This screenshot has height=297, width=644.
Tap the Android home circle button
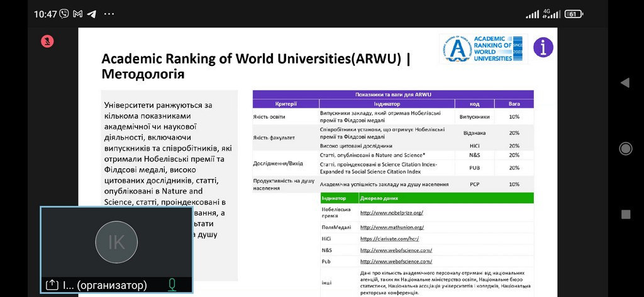pos(625,148)
